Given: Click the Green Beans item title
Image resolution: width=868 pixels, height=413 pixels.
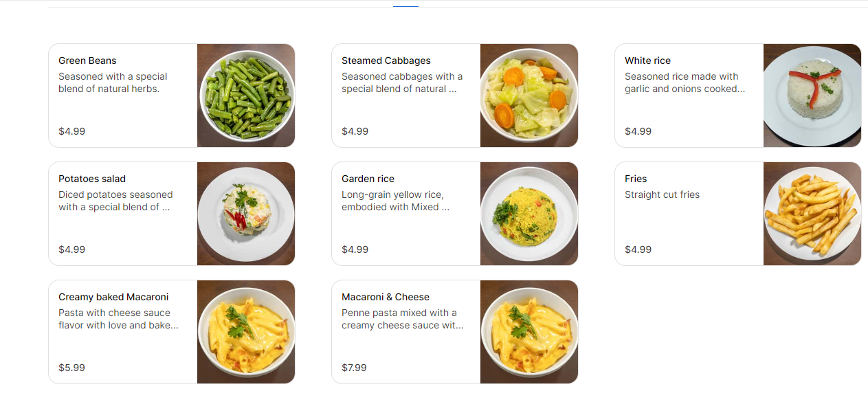Looking at the screenshot, I should (x=87, y=60).
